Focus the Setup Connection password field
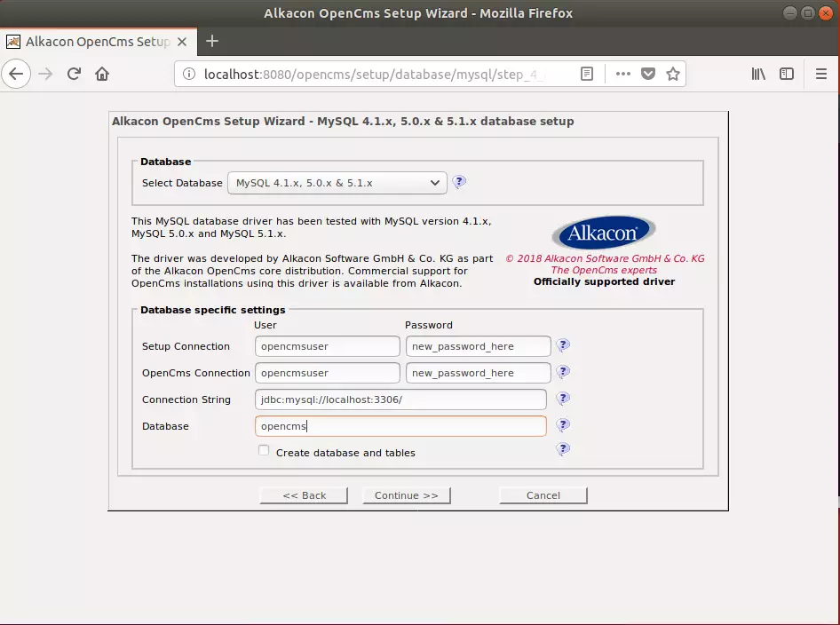 coord(479,346)
